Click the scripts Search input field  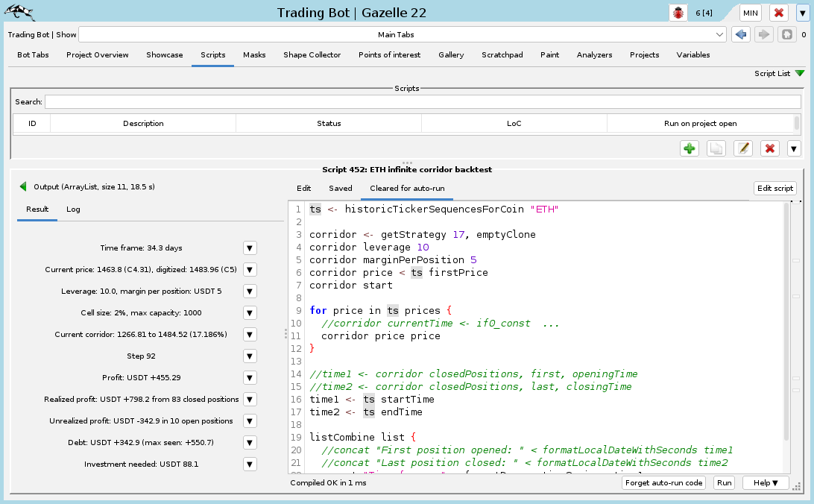click(x=423, y=102)
